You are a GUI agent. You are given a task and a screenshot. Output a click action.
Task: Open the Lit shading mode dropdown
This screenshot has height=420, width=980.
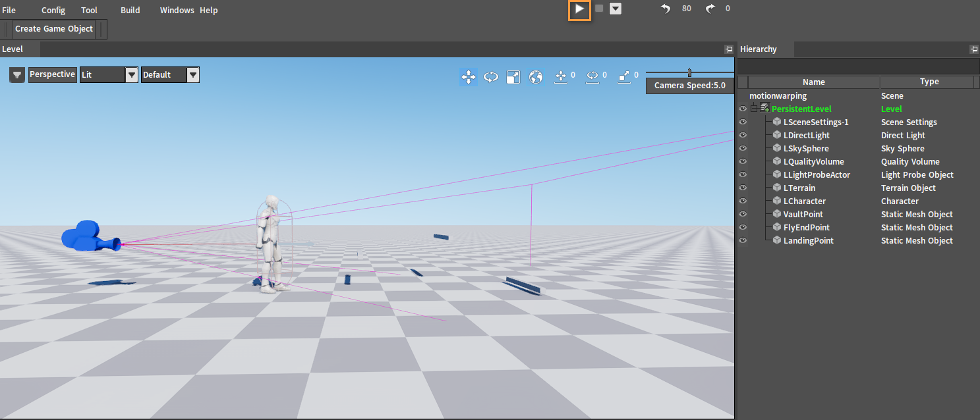(x=131, y=74)
